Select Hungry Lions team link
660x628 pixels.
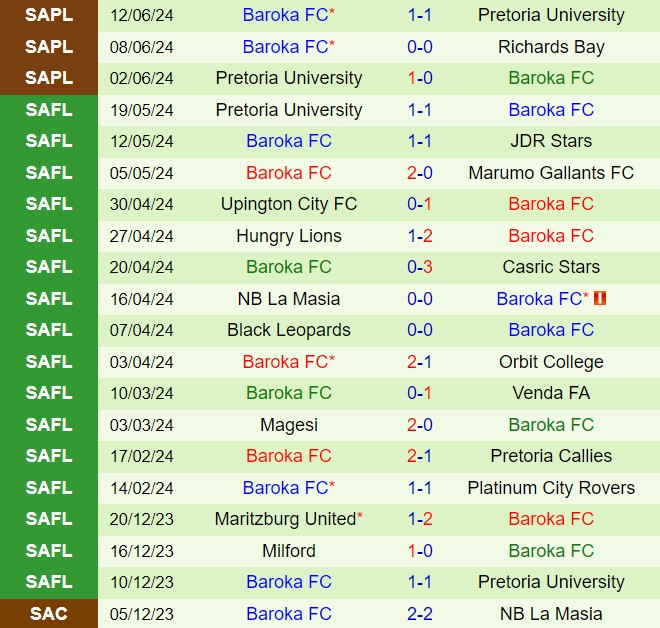[x=289, y=236]
